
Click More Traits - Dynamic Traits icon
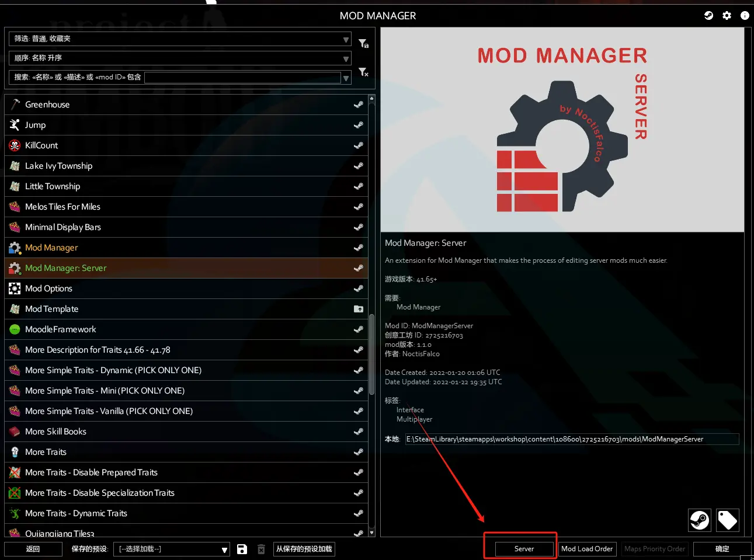pos(15,513)
